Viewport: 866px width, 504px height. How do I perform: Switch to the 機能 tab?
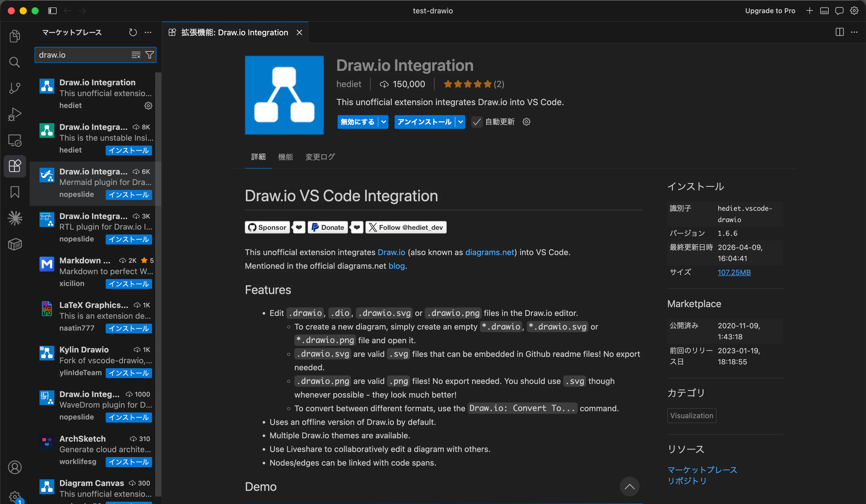tap(286, 157)
